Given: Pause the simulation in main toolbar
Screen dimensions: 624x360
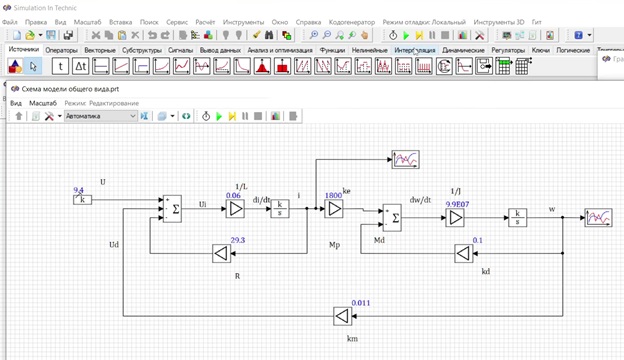Looking at the screenshot, I should (x=432, y=35).
